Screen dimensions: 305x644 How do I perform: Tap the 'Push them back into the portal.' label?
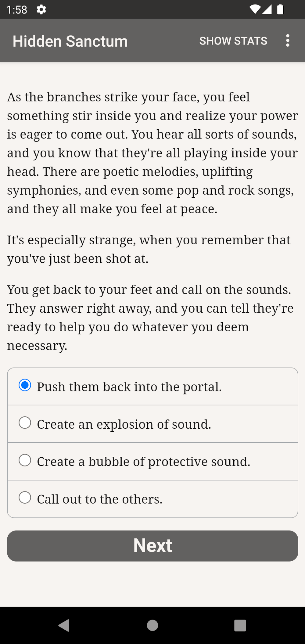pos(129,387)
